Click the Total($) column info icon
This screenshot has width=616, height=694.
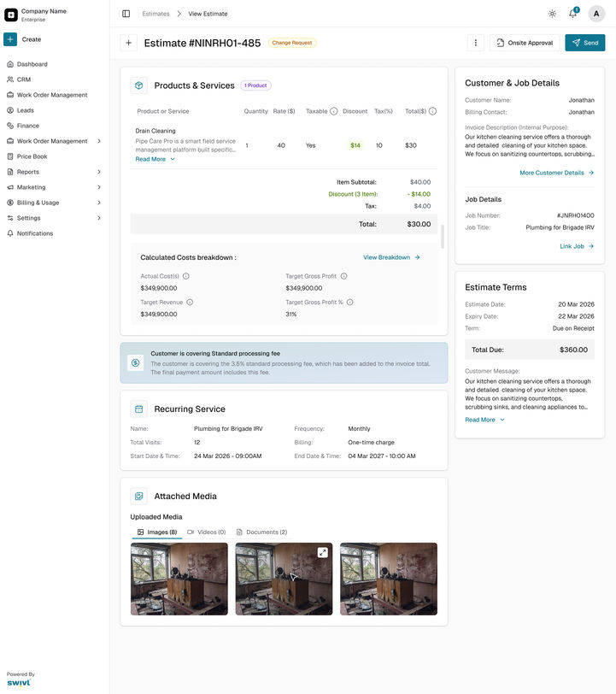(x=433, y=111)
